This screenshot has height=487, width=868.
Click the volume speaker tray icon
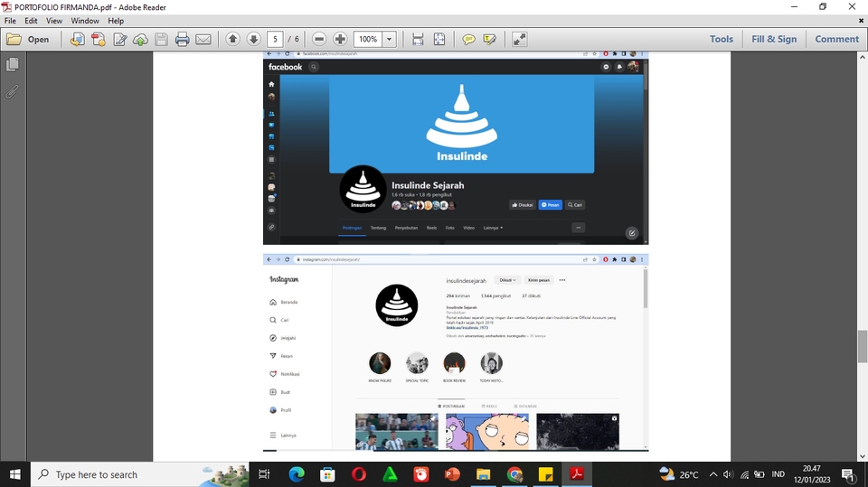pyautogui.click(x=729, y=474)
